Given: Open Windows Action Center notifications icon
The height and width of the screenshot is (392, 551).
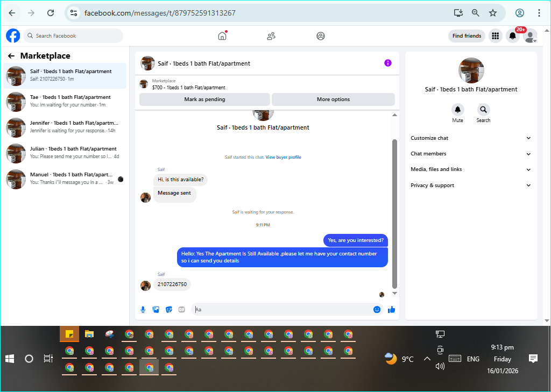Looking at the screenshot, I should (x=533, y=359).
